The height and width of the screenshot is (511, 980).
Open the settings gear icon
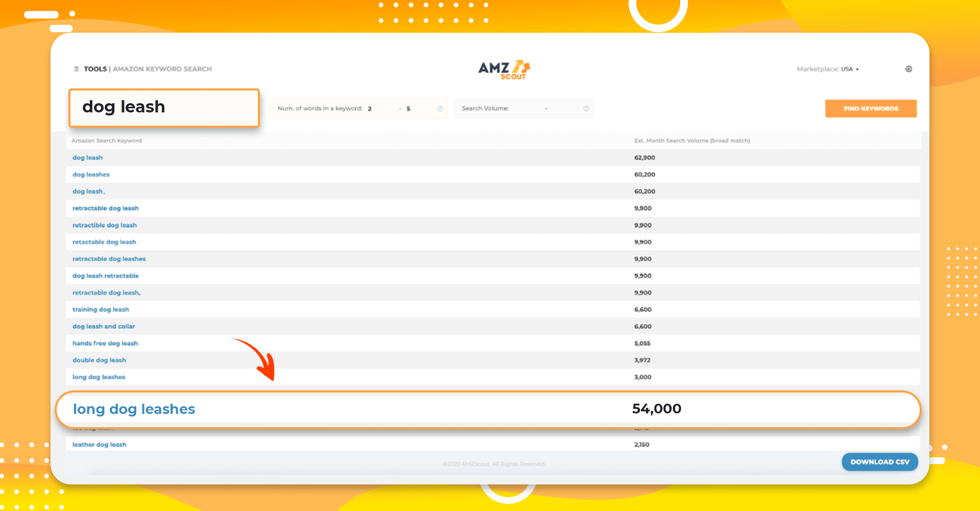point(909,68)
